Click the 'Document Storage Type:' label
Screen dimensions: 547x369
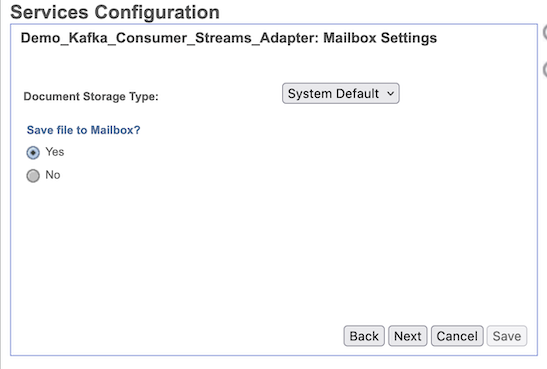91,96
